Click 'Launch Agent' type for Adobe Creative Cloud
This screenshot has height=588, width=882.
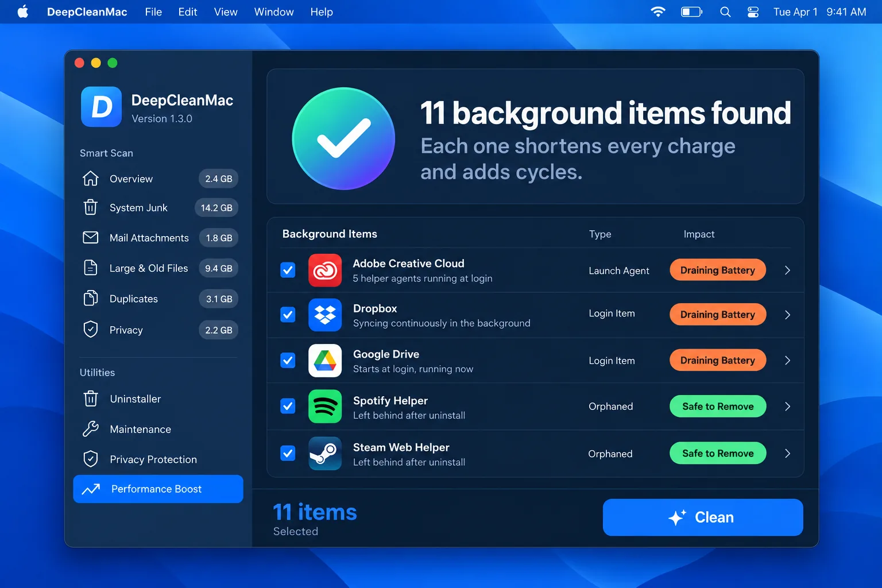[619, 270]
